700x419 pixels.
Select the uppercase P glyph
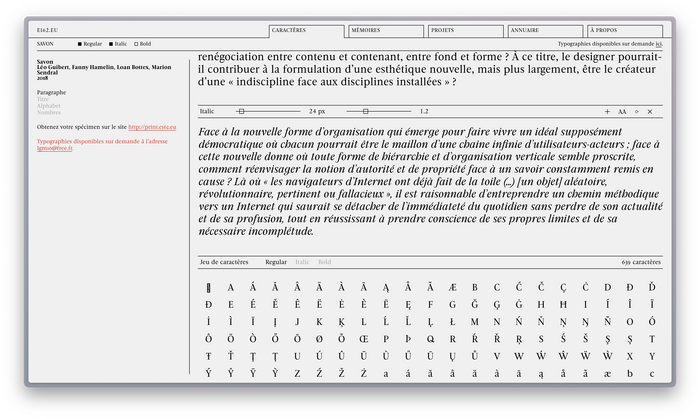[x=386, y=339]
